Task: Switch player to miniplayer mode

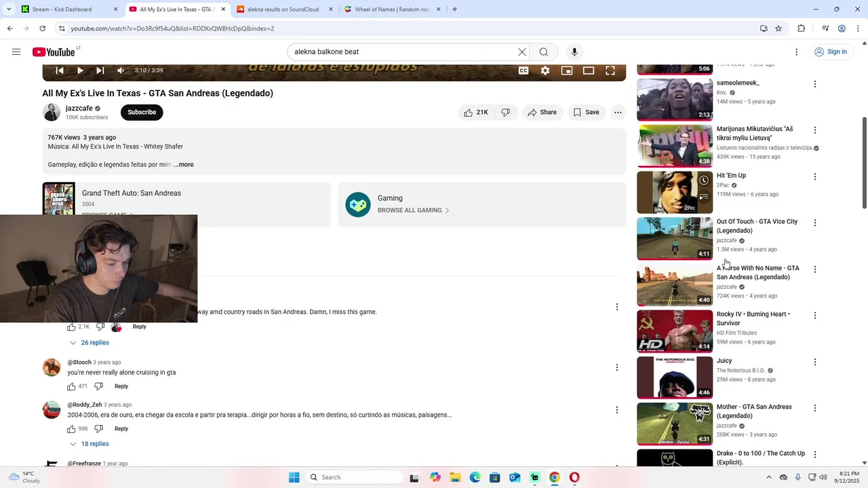Action: 567,70
